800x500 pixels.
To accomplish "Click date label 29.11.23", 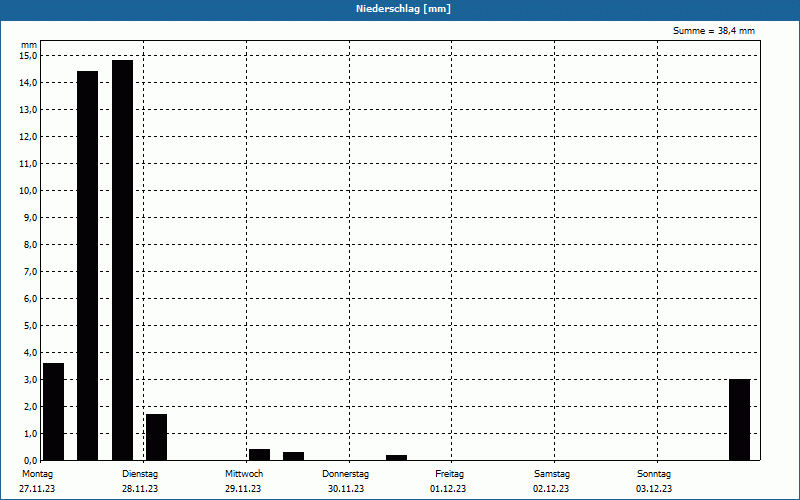I will click(243, 489).
